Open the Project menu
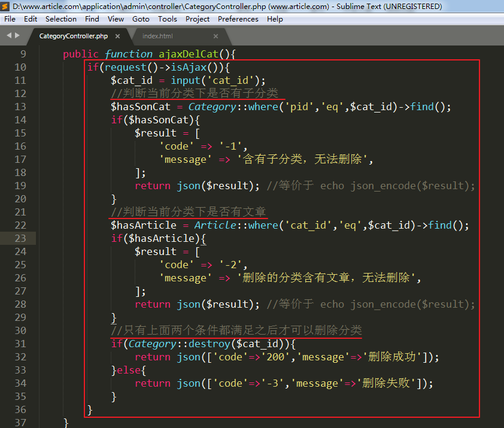Image resolution: width=504 pixels, height=428 pixels. 198,19
